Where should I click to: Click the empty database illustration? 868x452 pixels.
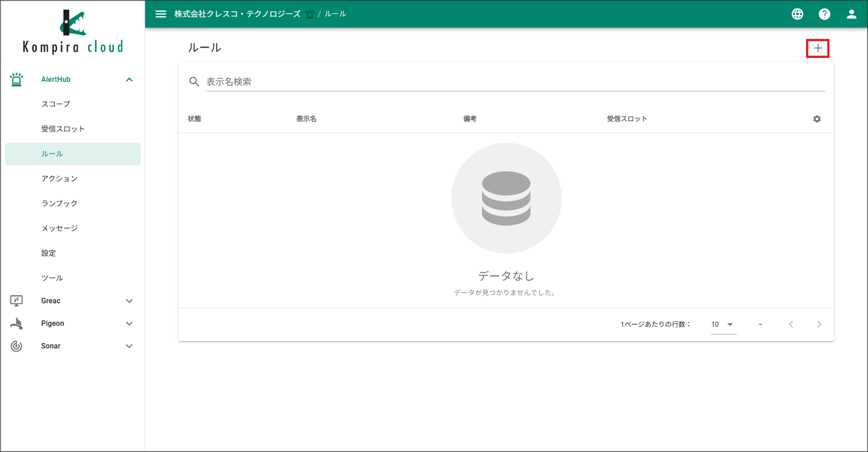[506, 198]
